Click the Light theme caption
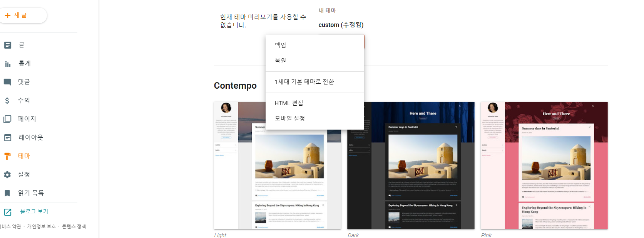The image size is (644, 238). coord(220,235)
